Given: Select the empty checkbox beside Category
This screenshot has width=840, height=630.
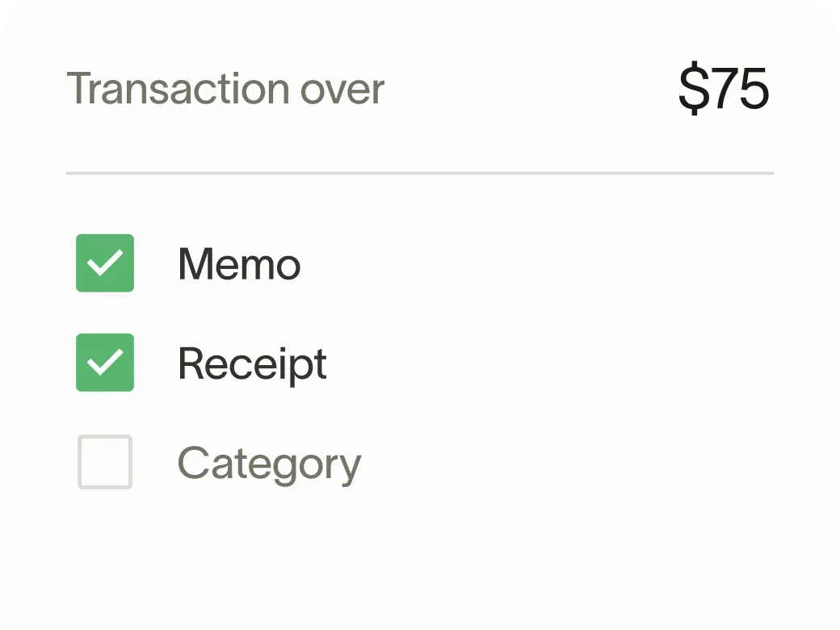Looking at the screenshot, I should [104, 462].
